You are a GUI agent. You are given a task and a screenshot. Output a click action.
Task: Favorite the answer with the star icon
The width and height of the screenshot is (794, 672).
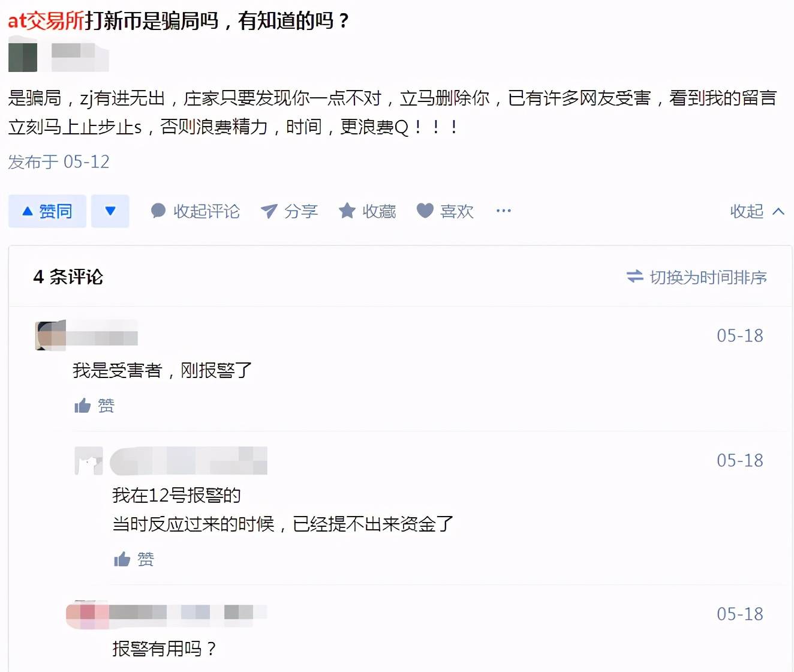click(347, 211)
